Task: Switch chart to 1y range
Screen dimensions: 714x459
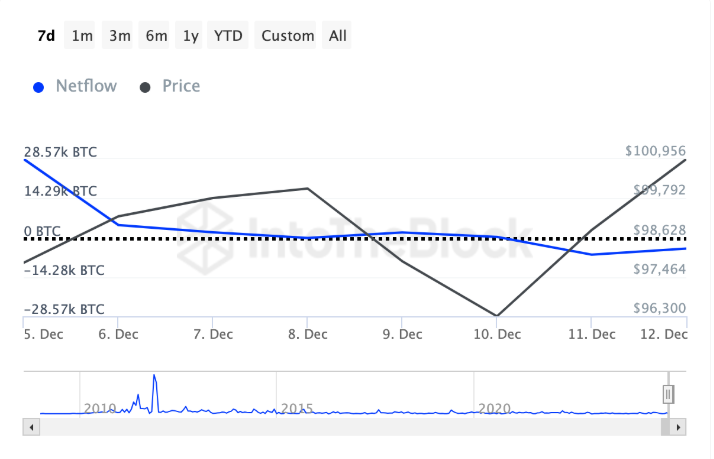Action: click(190, 35)
